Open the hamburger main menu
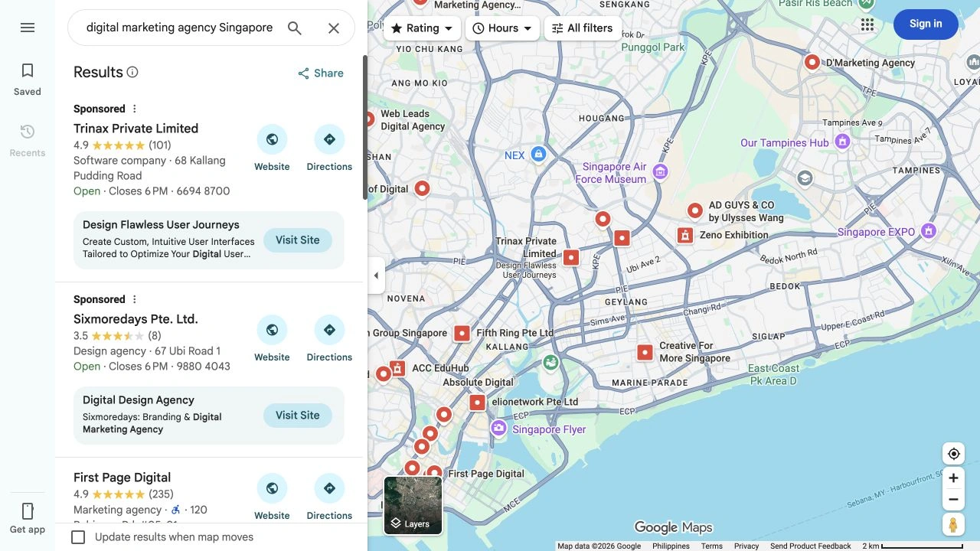Image resolution: width=980 pixels, height=551 pixels. point(28,28)
